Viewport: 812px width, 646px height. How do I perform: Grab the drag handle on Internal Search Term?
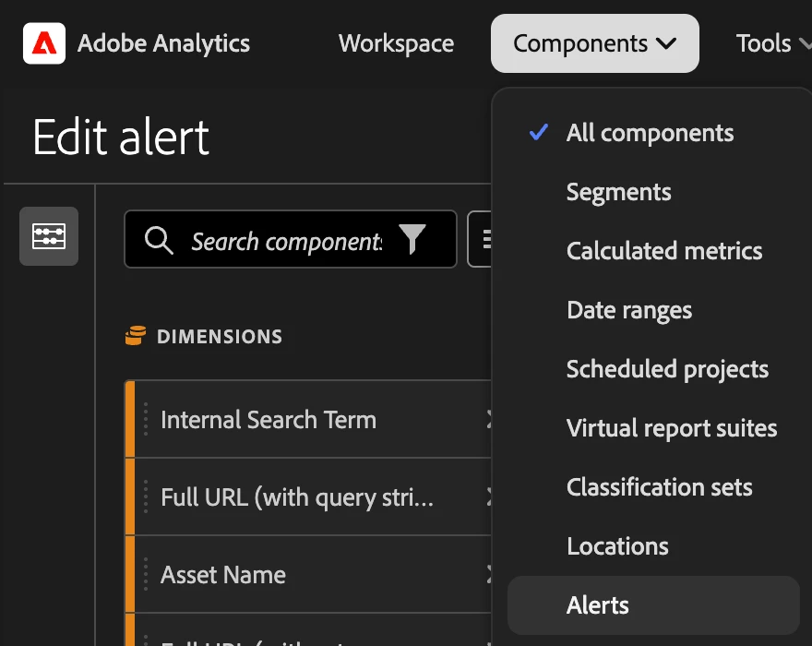[x=146, y=420]
